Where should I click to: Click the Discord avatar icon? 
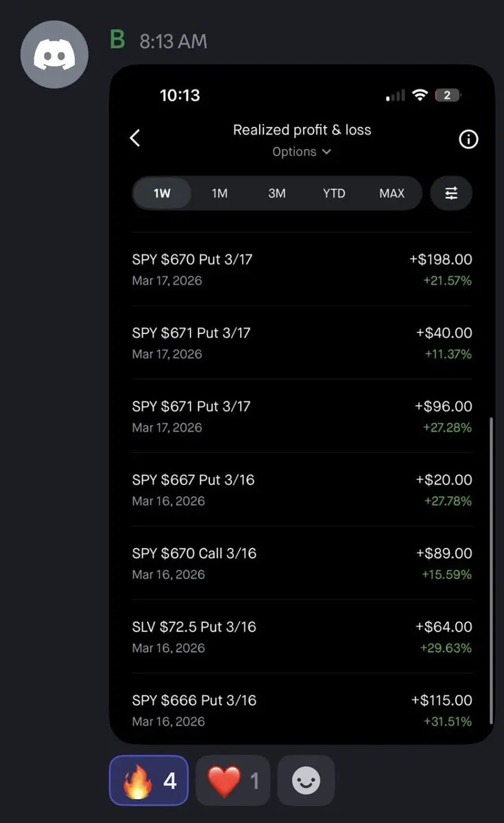(54, 54)
